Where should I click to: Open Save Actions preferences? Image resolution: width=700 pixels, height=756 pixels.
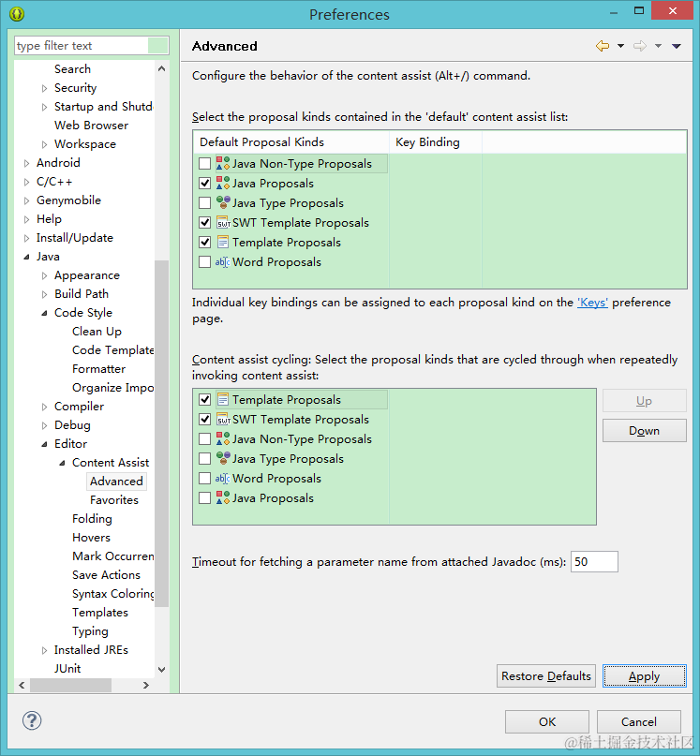(x=106, y=574)
